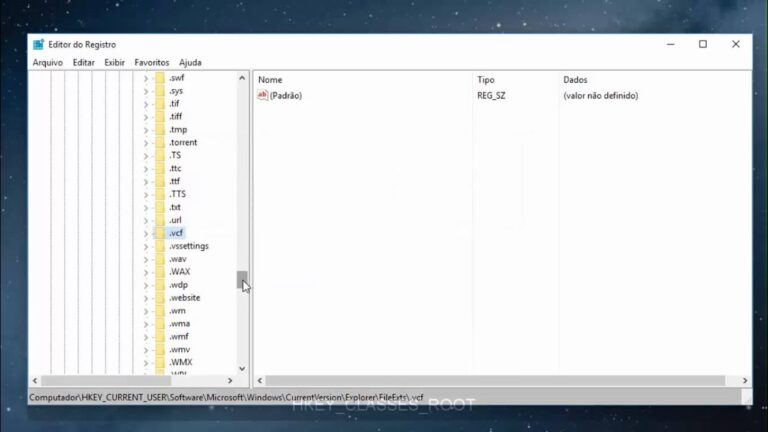Image resolution: width=768 pixels, height=432 pixels.
Task: Click the .TS folder icon
Action: [x=160, y=155]
